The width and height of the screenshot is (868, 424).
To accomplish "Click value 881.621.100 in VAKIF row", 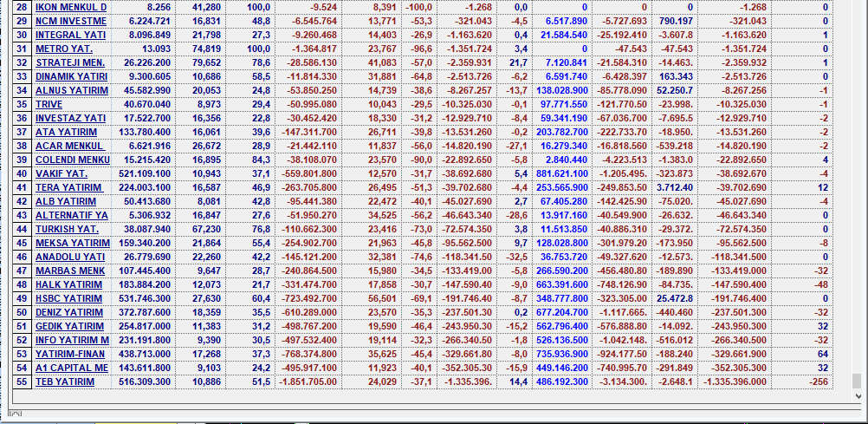I will coord(562,173).
